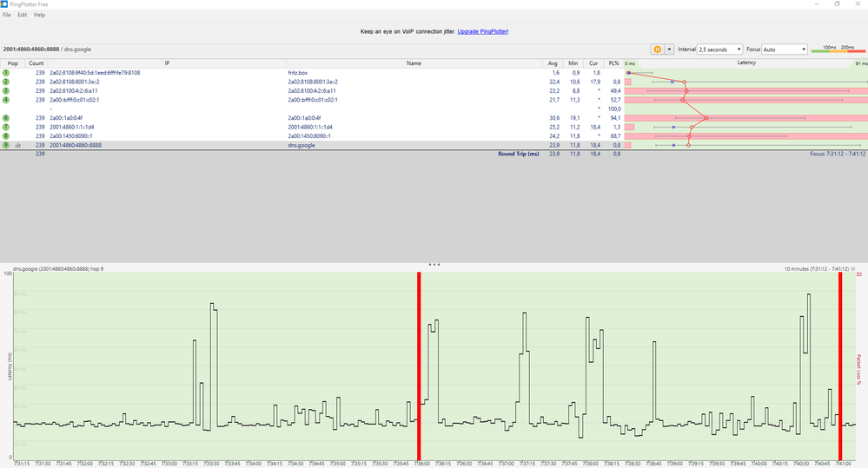Click the PingPlotter app icon in title bar
Viewport: 868px width, 468px height.
coord(4,3)
